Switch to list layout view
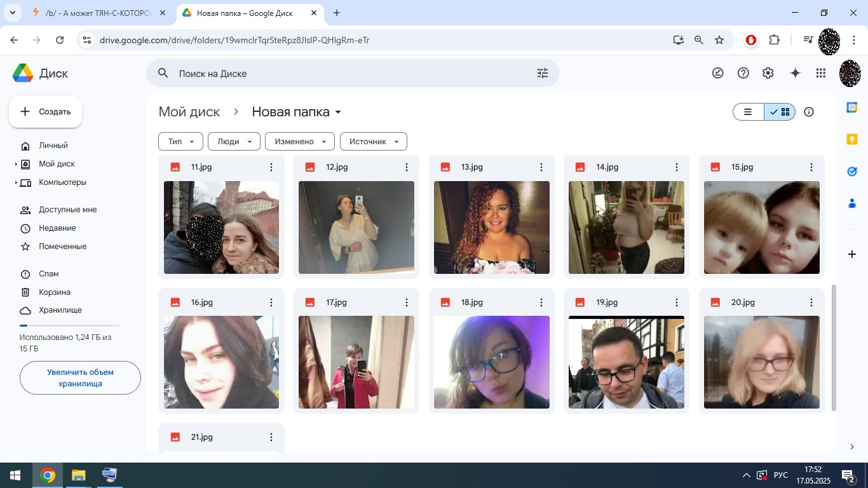868x488 pixels. pyautogui.click(x=748, y=112)
